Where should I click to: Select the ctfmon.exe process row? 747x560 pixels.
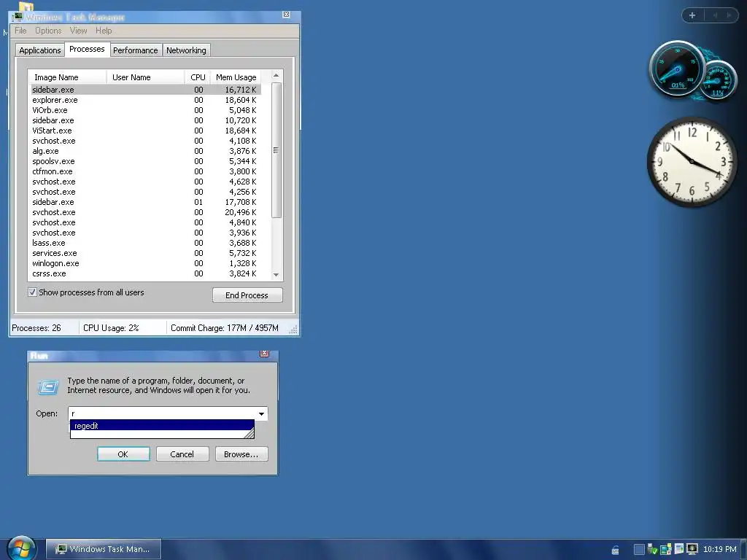(146, 171)
